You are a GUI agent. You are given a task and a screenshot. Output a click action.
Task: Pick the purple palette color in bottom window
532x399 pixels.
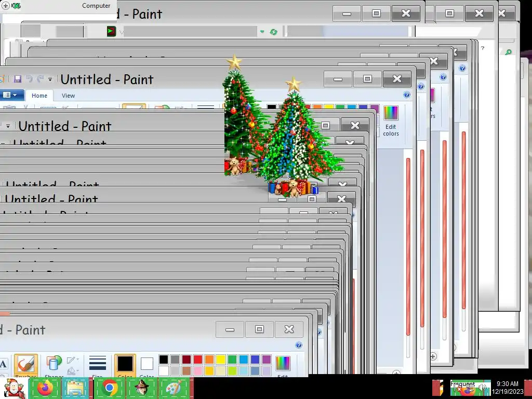[267, 360]
